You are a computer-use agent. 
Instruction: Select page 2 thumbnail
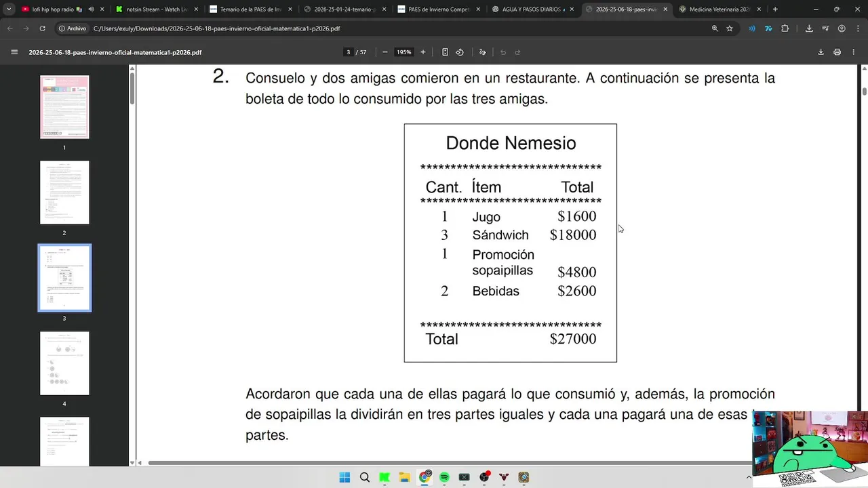(x=64, y=192)
